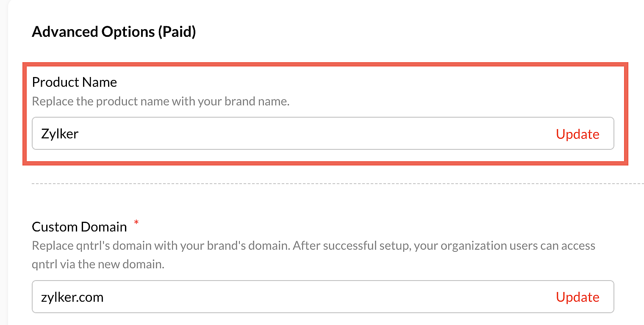This screenshot has width=644, height=325.
Task: Click the word "(Paid)" in the heading
Action: coord(177,32)
